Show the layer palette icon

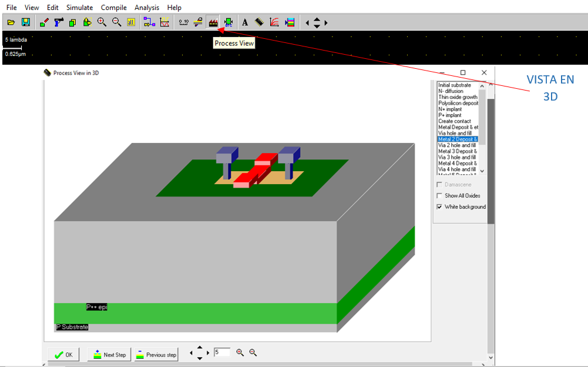click(x=290, y=22)
